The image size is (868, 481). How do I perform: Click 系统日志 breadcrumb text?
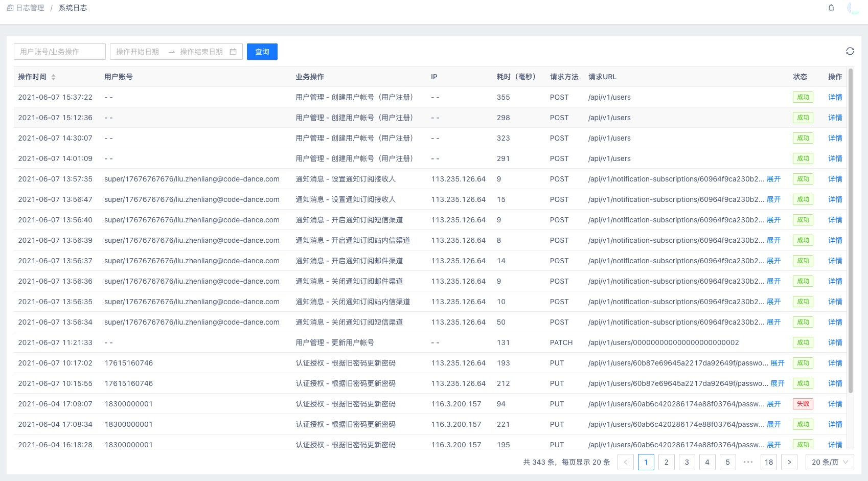coord(73,8)
